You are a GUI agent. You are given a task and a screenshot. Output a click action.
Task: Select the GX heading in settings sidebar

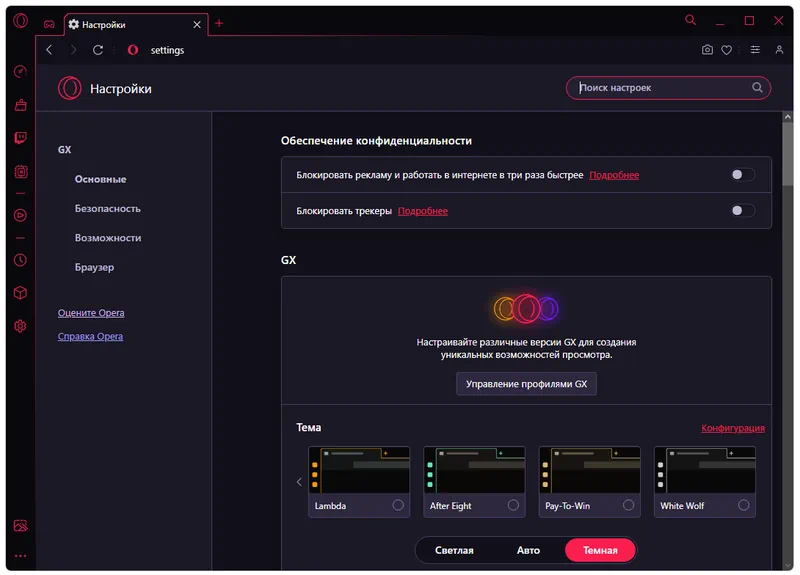[64, 149]
